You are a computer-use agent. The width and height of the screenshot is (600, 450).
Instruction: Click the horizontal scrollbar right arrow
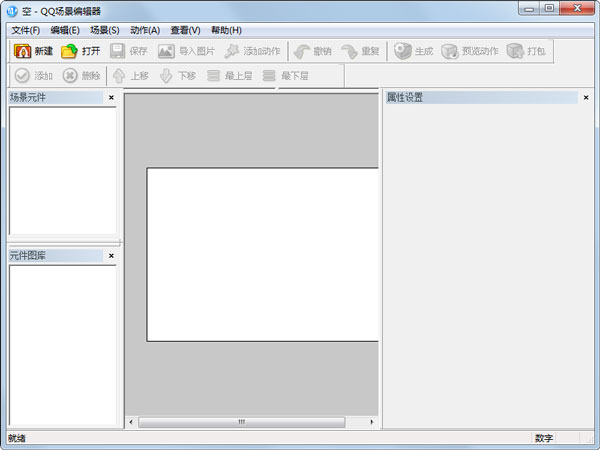(372, 422)
